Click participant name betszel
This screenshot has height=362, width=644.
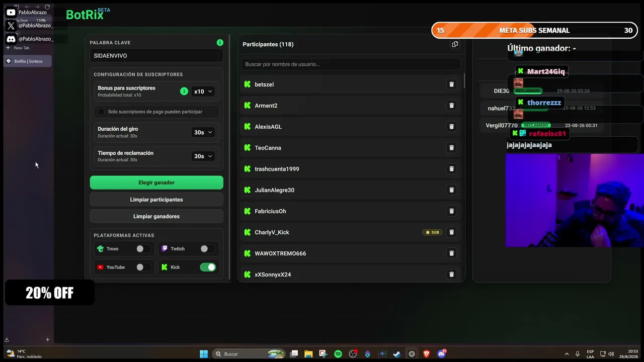(264, 84)
